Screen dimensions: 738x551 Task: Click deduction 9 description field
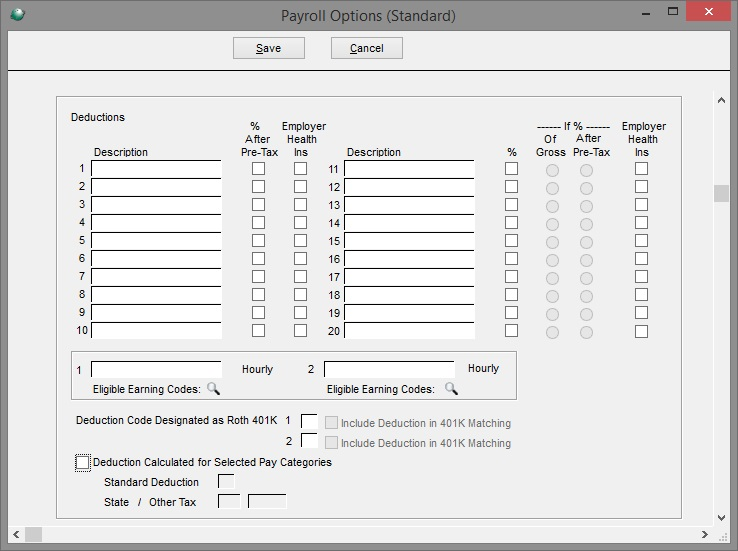coord(156,312)
